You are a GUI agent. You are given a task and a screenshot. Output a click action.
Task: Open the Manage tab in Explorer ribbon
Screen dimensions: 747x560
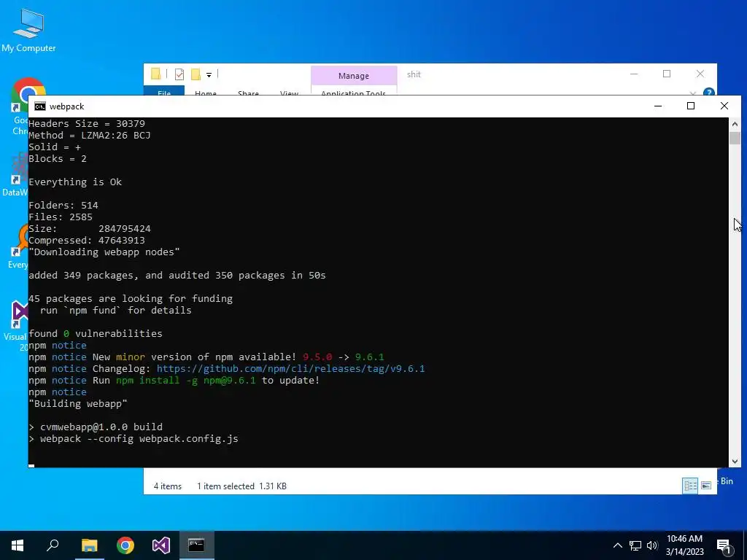click(x=354, y=76)
